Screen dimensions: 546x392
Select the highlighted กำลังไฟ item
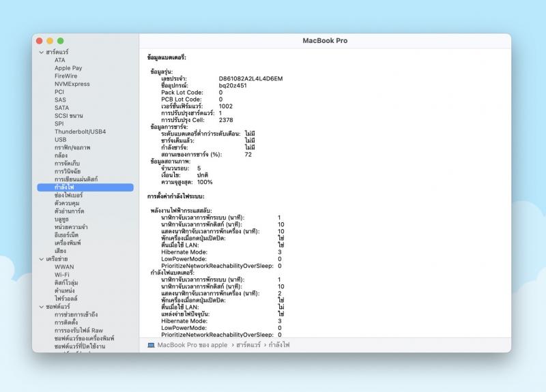click(x=85, y=187)
